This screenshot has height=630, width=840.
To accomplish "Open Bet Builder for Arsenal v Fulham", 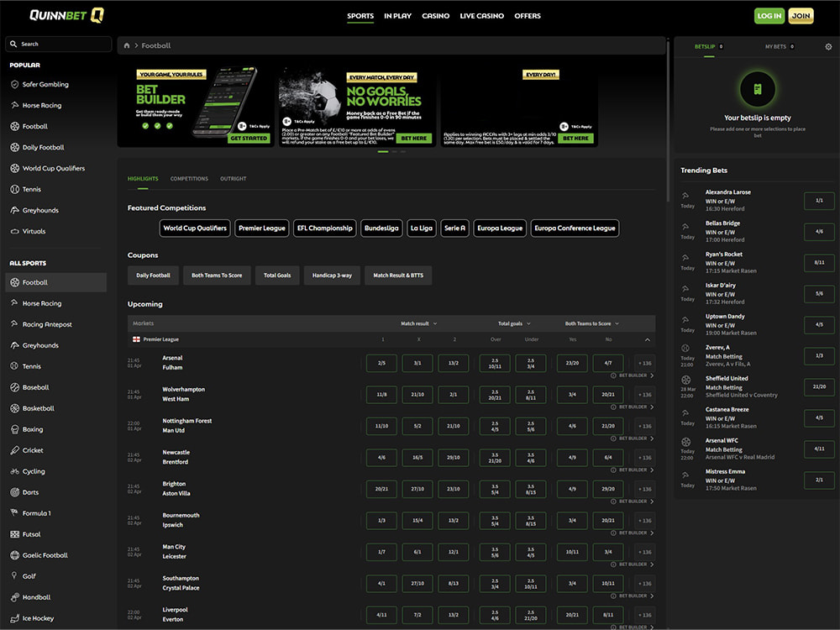I will tap(633, 375).
